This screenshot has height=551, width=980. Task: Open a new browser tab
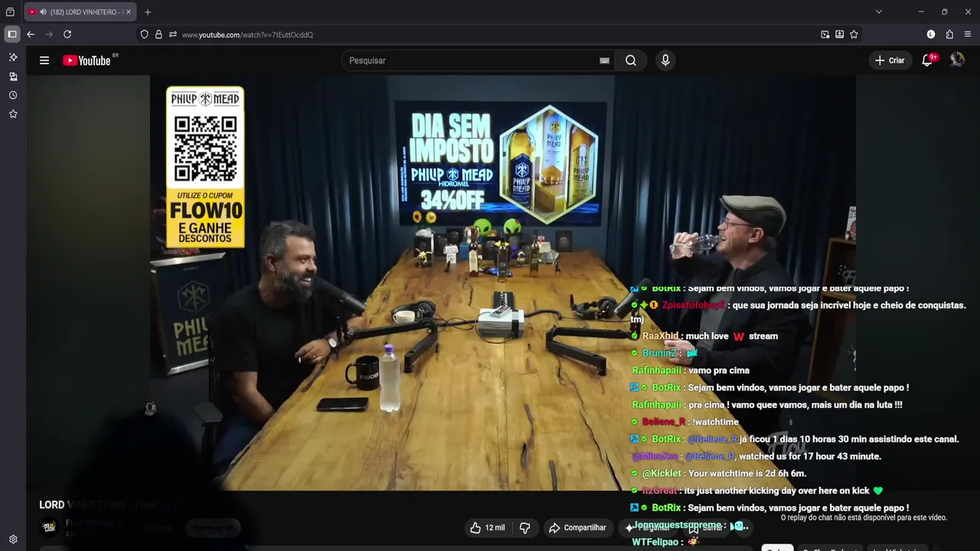(x=148, y=11)
